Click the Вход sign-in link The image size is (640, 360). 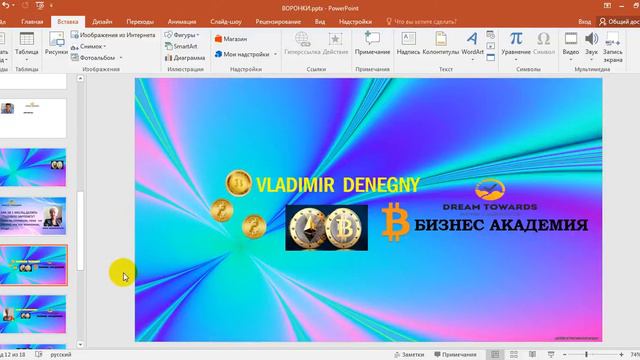tap(584, 22)
